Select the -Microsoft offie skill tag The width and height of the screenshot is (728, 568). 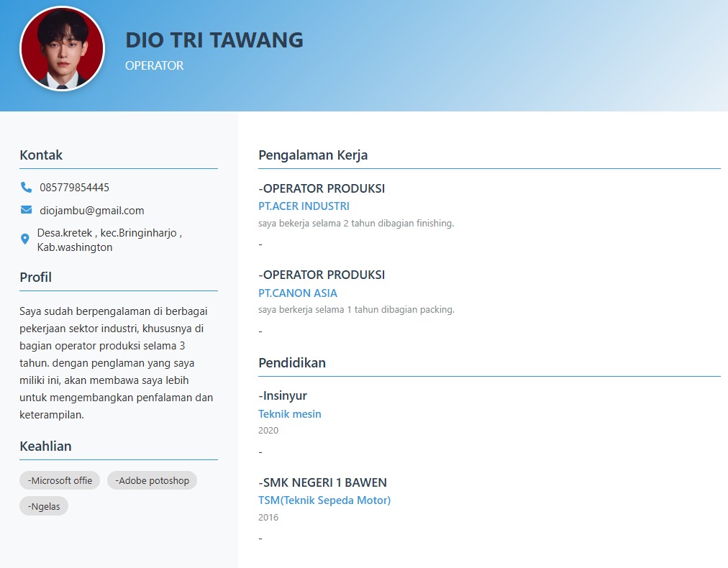[59, 480]
